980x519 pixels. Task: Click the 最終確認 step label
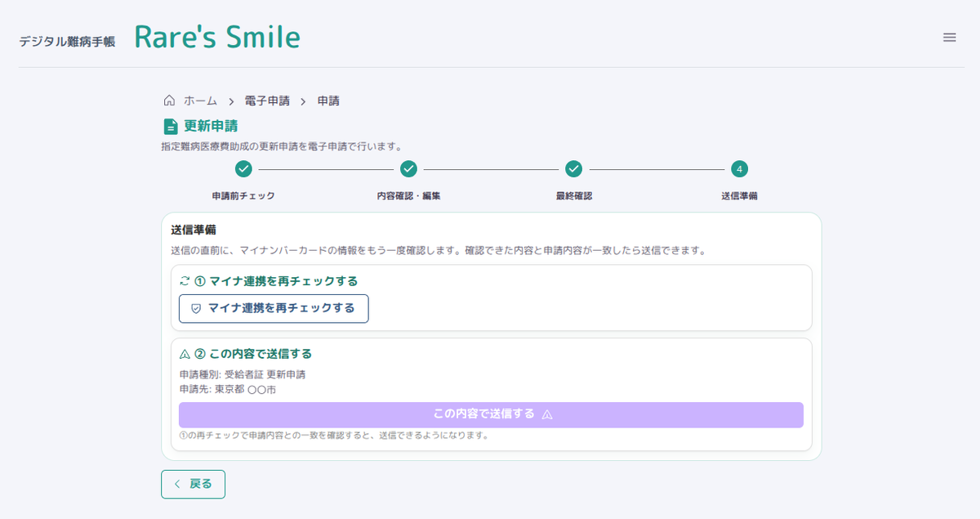coord(573,196)
